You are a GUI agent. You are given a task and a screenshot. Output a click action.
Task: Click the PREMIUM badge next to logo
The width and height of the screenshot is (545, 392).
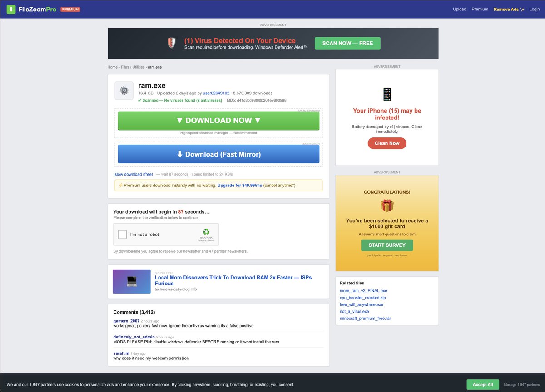pos(70,9)
